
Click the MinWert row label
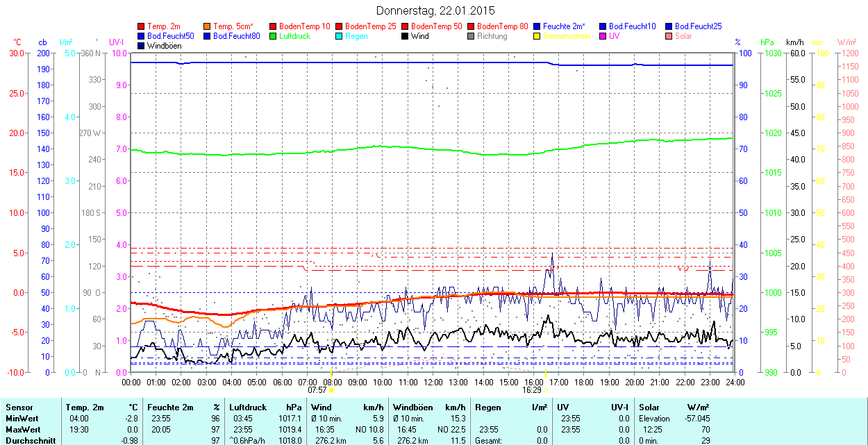pyautogui.click(x=22, y=419)
